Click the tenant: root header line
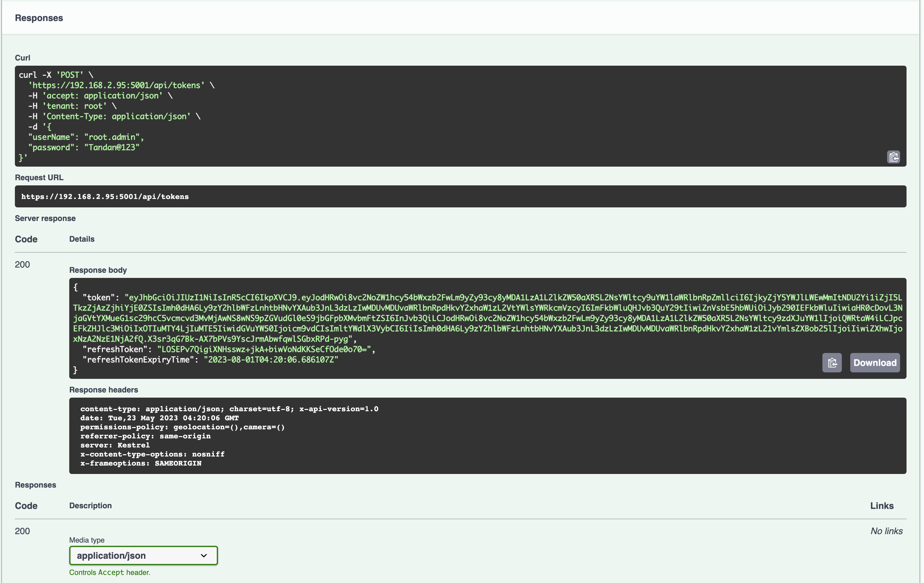The width and height of the screenshot is (924, 583). (x=72, y=106)
